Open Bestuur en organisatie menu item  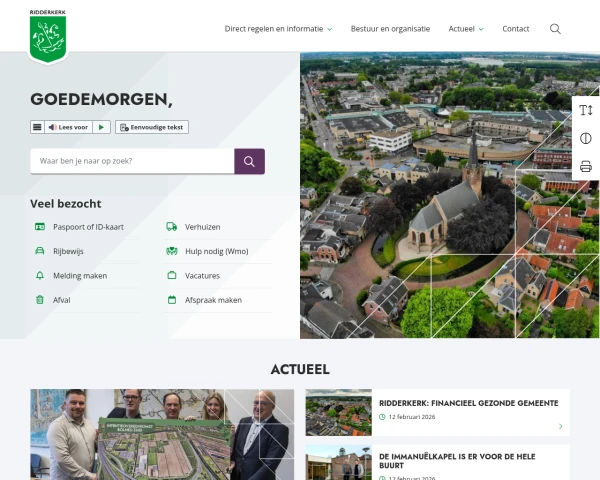click(390, 29)
